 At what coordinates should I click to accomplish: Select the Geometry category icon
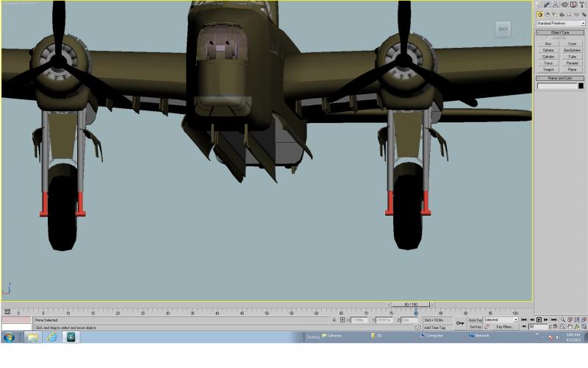click(x=539, y=15)
